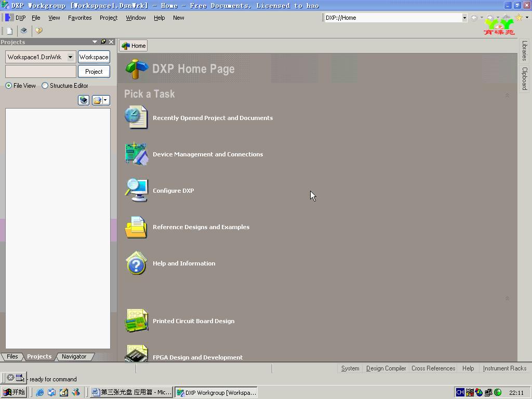The width and height of the screenshot is (532, 399).
Task: Open Internet Explorer from quick launch
Action: pos(39,392)
